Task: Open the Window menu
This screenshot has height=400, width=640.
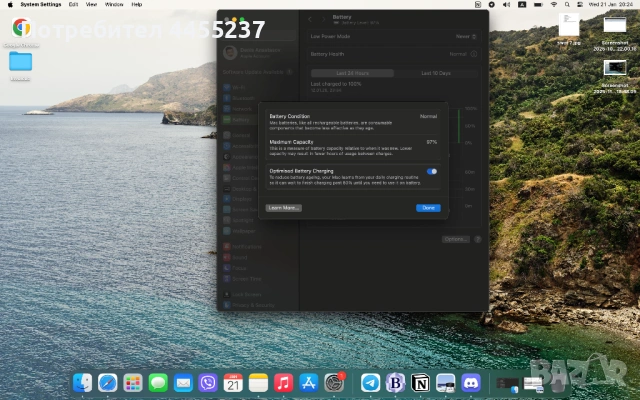Action: pyautogui.click(x=114, y=4)
